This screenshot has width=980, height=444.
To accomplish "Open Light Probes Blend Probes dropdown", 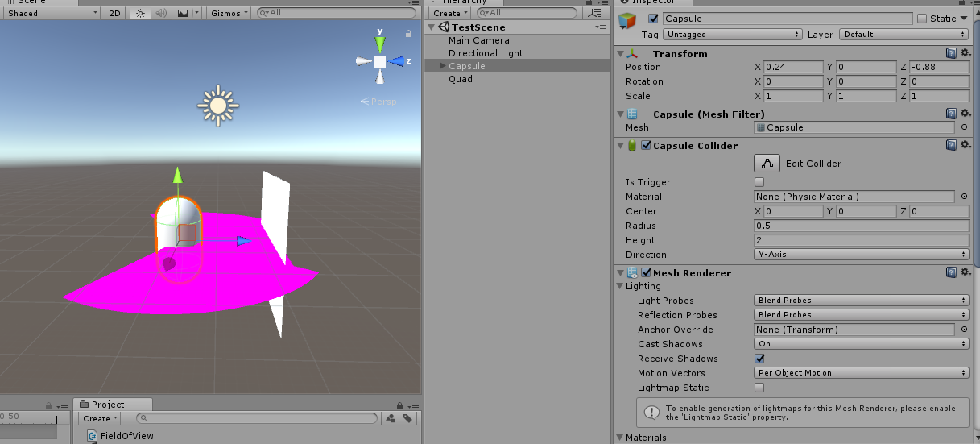I will 861,301.
